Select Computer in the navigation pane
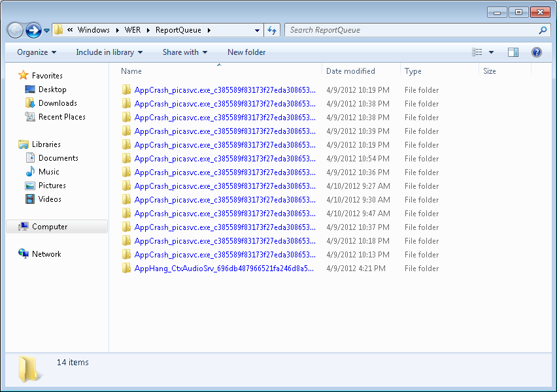The width and height of the screenshot is (557, 392). [57, 227]
